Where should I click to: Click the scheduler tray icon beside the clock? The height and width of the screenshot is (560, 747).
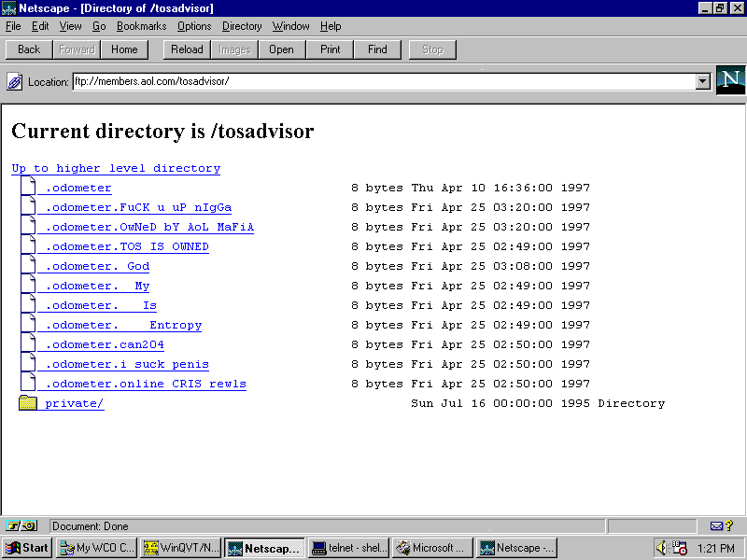point(679,548)
